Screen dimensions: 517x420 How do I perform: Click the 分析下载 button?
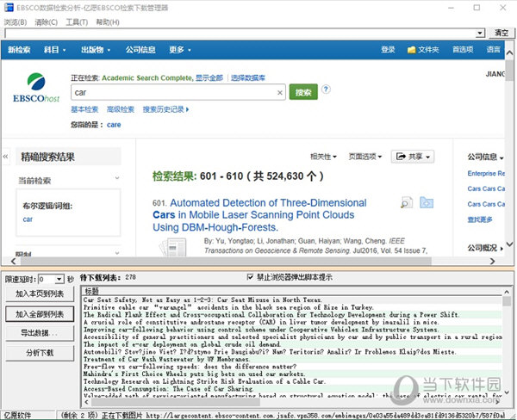40,353
